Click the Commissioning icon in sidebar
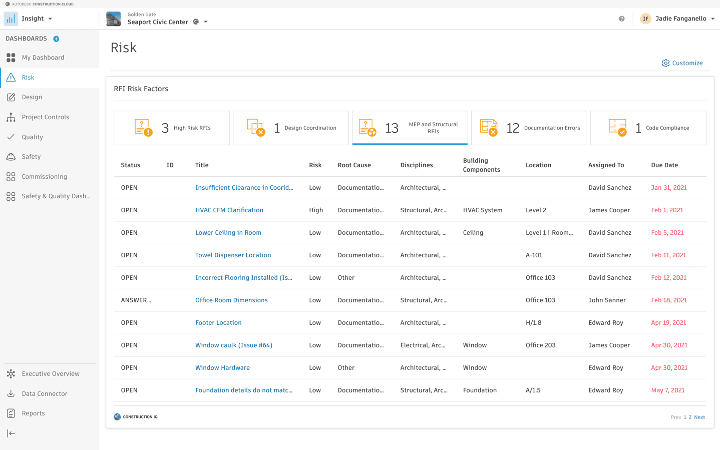The width and height of the screenshot is (720, 450). (x=11, y=176)
